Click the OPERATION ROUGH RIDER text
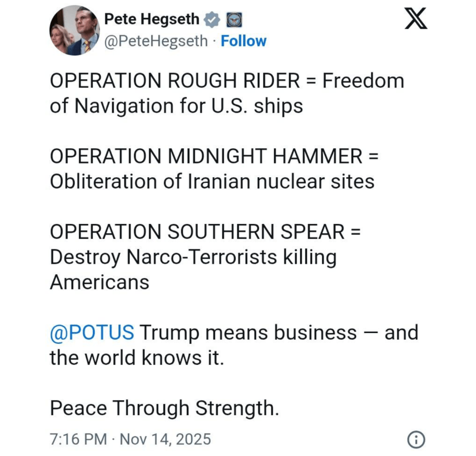This screenshot has width=476, height=456. pyautogui.click(x=175, y=81)
